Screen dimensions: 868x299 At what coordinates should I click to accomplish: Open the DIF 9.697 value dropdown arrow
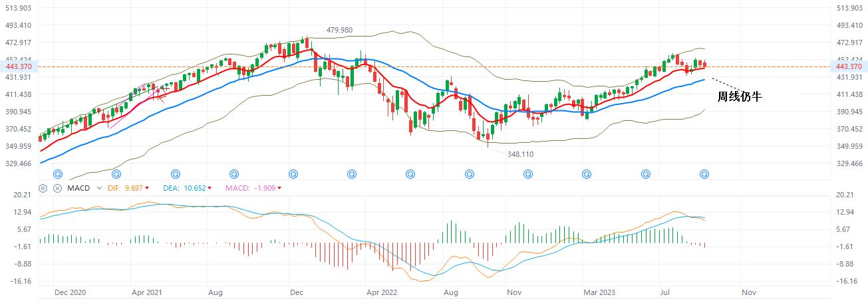tap(146, 188)
